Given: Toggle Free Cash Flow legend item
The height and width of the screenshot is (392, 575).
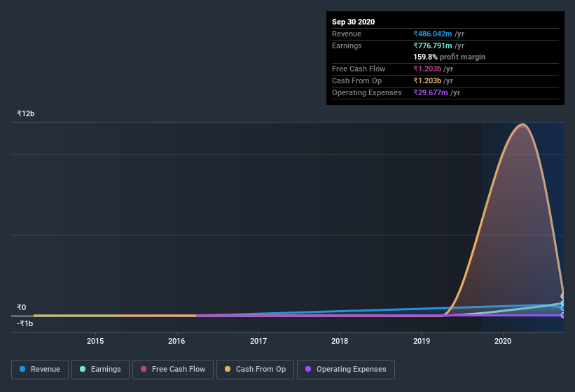Looking at the screenshot, I should click(x=173, y=369).
